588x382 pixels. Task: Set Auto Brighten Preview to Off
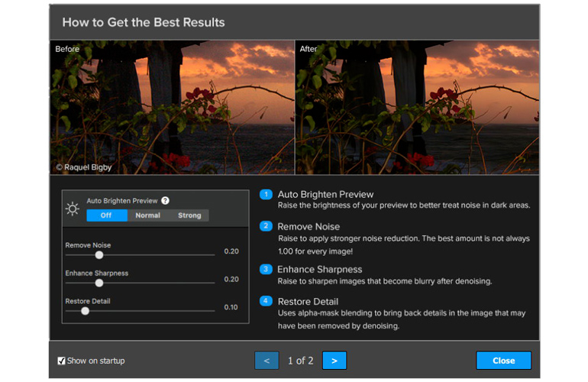click(x=106, y=215)
